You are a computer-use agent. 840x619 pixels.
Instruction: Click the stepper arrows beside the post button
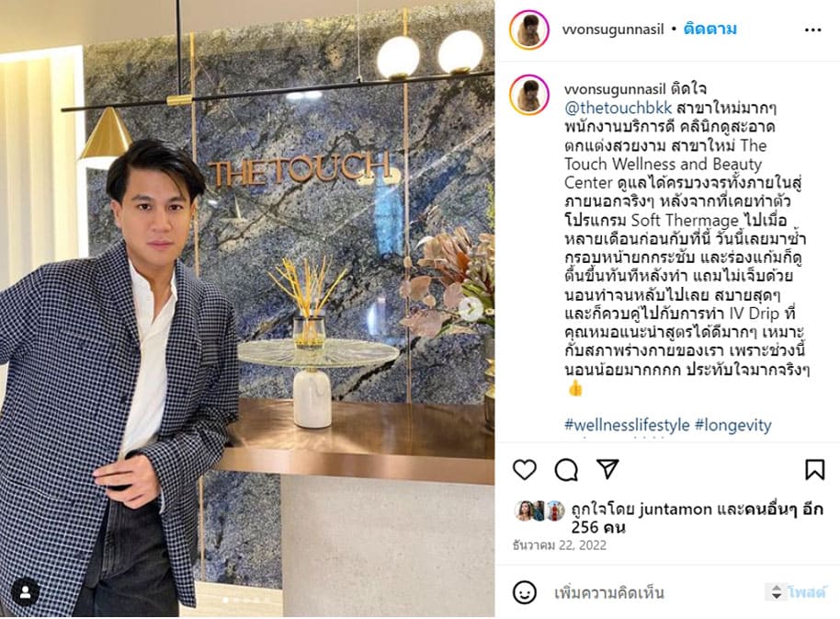776,592
